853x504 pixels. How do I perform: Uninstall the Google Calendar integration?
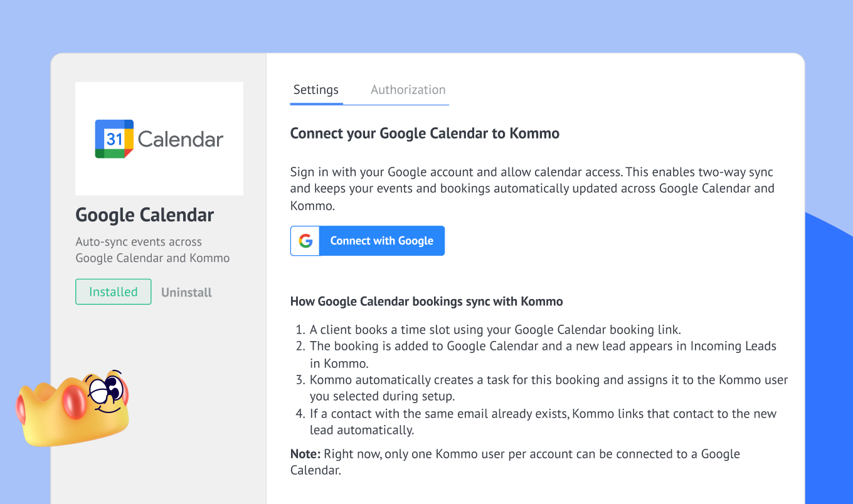(186, 292)
